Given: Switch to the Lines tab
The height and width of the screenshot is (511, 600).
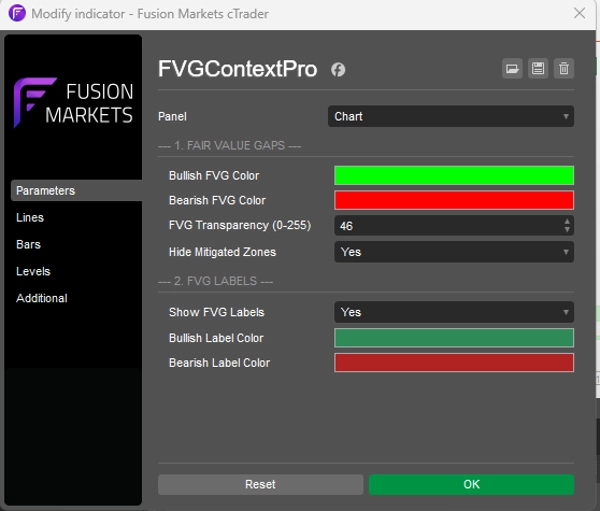Looking at the screenshot, I should [x=30, y=217].
